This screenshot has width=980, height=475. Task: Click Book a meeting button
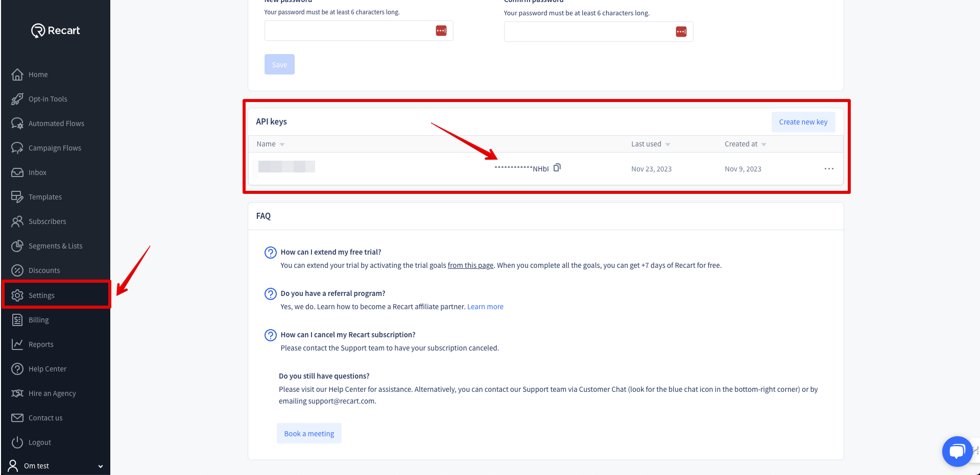tap(309, 433)
